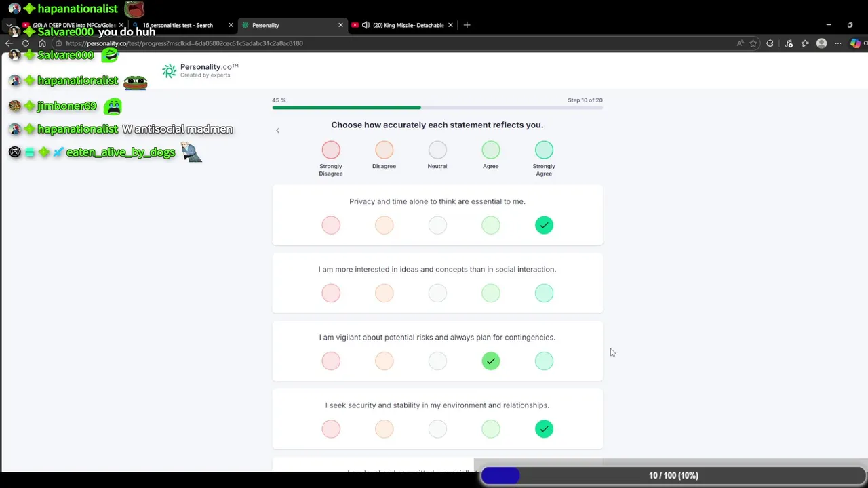This screenshot has width=868, height=488.
Task: Select Strongly Disagree for vigilant about risks
Action: pos(331,361)
